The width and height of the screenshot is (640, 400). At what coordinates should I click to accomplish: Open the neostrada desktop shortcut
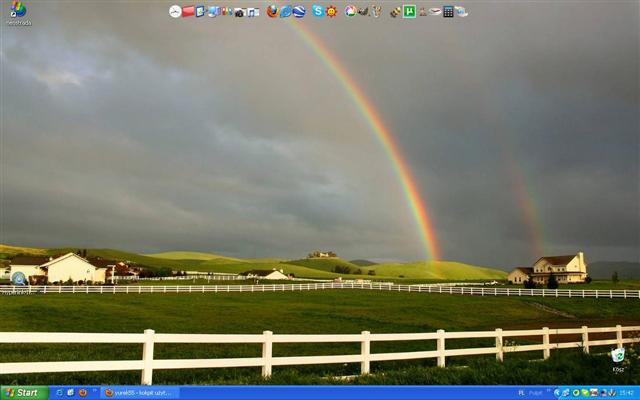[x=17, y=11]
